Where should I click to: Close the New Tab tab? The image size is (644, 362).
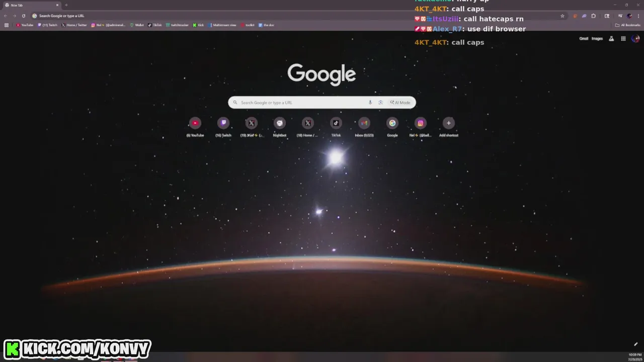coord(57,5)
